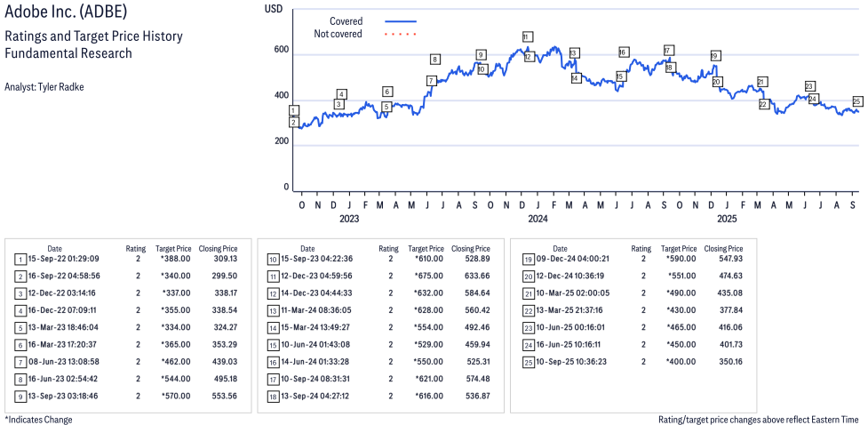The width and height of the screenshot is (868, 425).
Task: Select date 16-Sep-22 04:58:56
Action: (x=64, y=276)
